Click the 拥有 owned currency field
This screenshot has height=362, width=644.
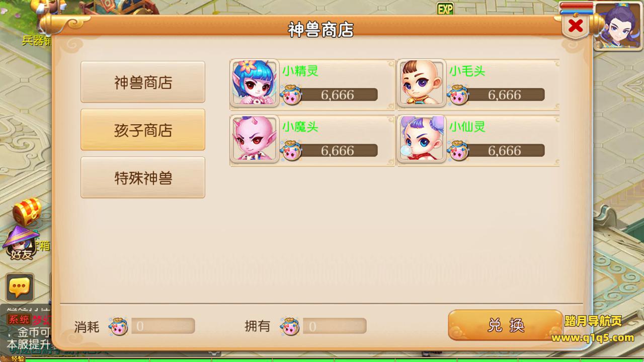335,326
